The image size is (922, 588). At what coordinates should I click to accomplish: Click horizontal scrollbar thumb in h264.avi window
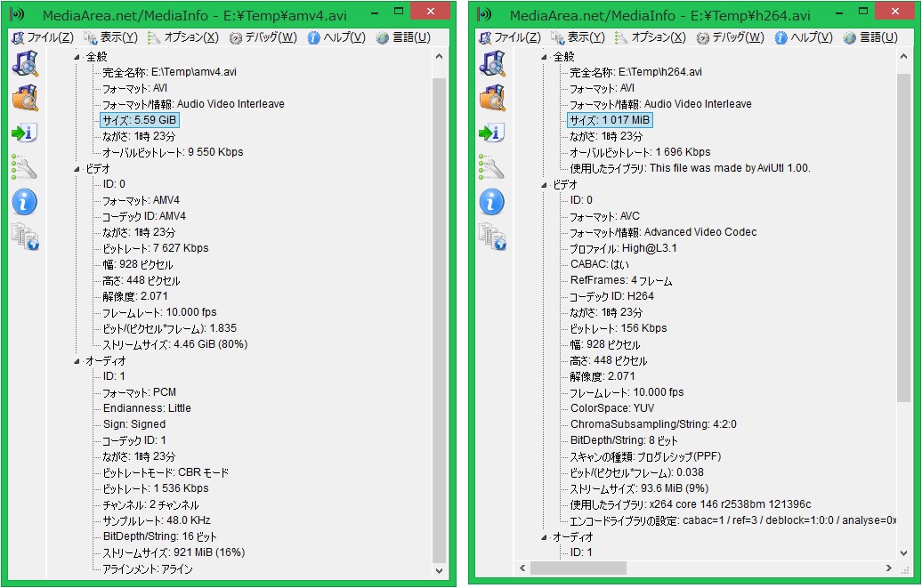pyautogui.click(x=578, y=568)
